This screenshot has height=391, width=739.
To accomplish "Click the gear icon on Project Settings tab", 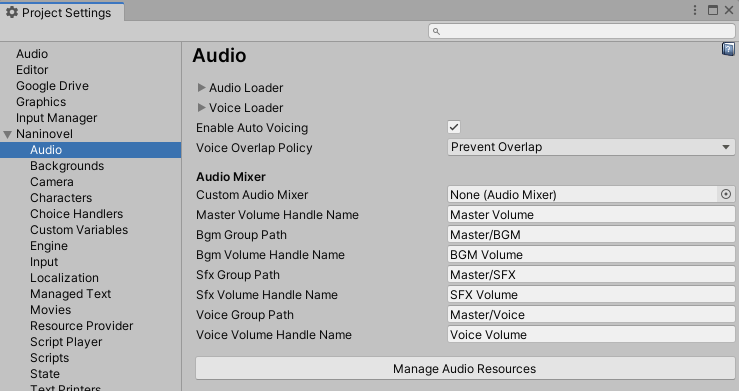I will (12, 12).
